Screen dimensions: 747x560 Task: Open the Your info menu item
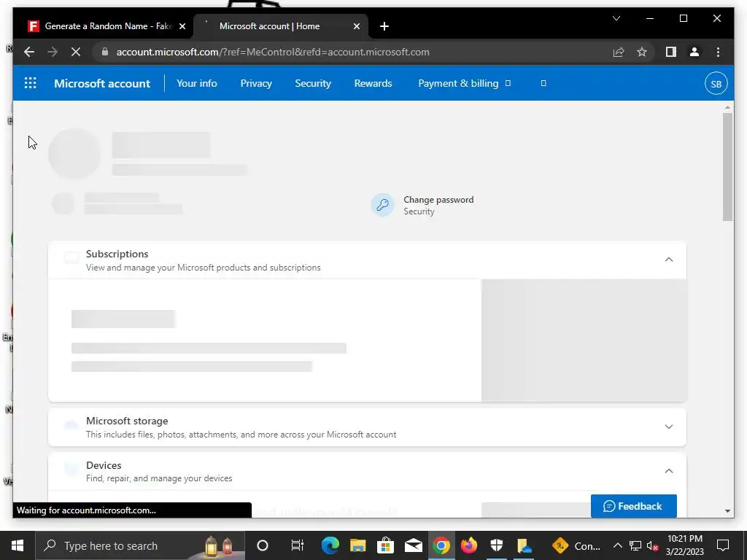pos(197,83)
